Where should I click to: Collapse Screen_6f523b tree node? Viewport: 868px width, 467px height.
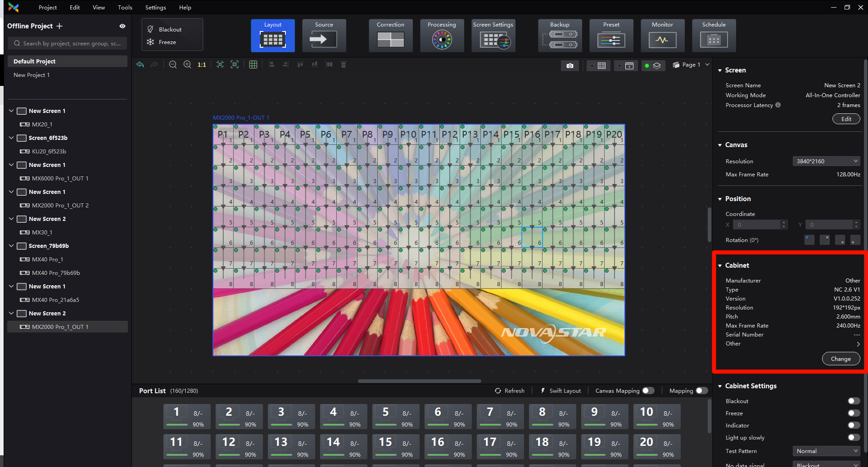tap(11, 138)
